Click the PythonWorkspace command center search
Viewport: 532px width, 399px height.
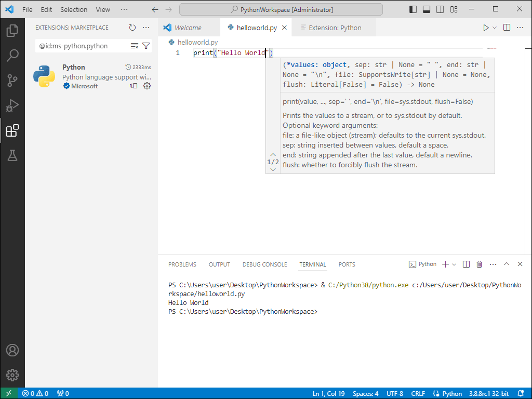281,9
